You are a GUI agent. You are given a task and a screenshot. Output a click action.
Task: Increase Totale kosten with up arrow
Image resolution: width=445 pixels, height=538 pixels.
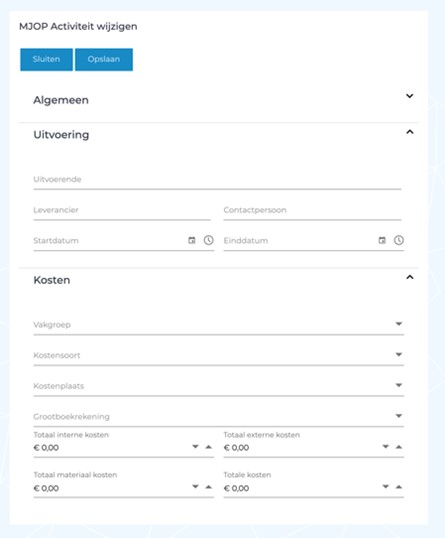pyautogui.click(x=399, y=487)
